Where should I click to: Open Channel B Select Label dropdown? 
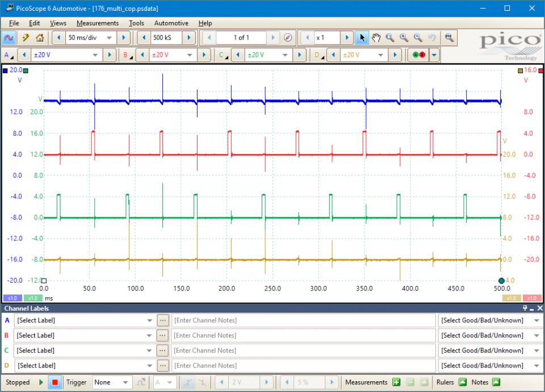tap(149, 335)
